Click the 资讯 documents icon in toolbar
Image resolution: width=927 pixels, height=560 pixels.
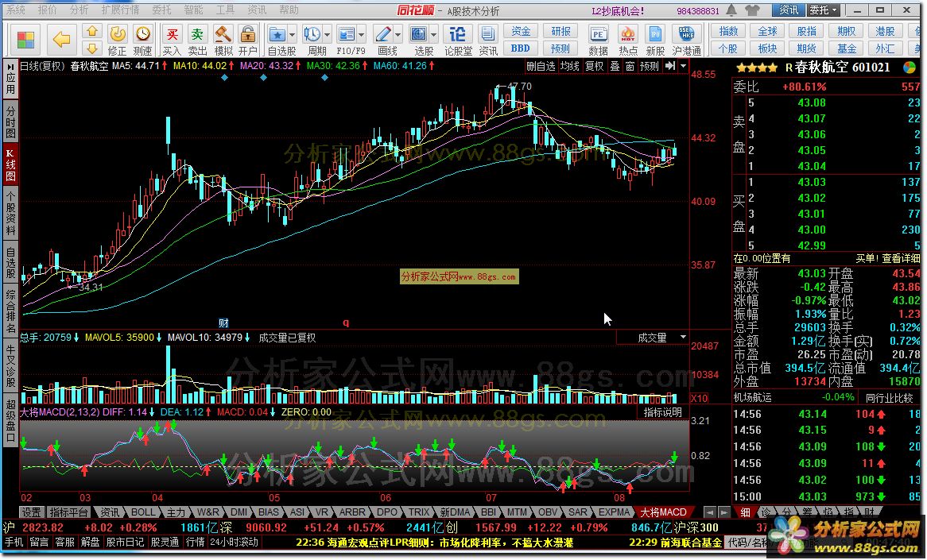click(x=487, y=33)
